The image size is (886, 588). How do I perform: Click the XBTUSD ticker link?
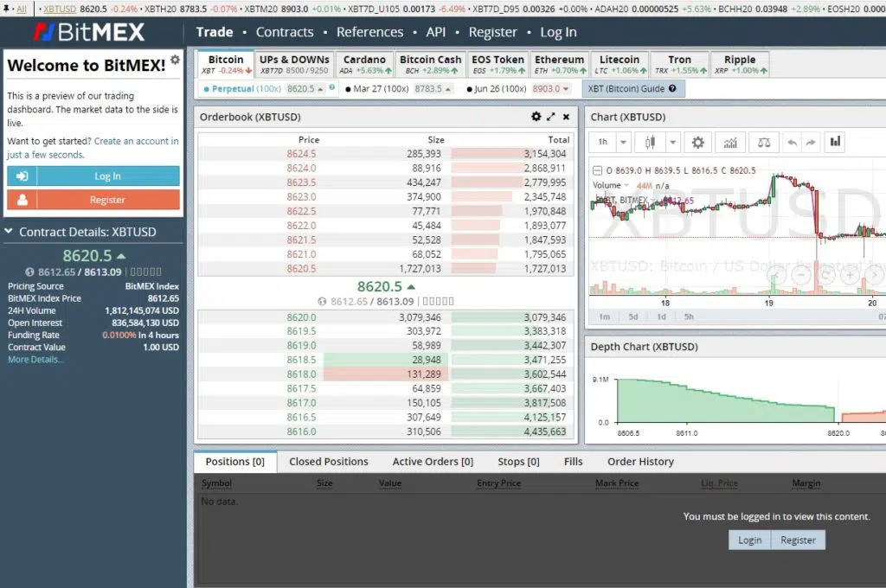(x=60, y=9)
